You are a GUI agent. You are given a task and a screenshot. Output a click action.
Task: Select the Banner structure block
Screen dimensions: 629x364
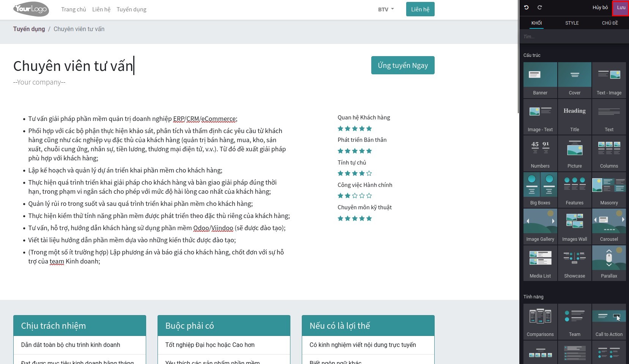coord(540,80)
